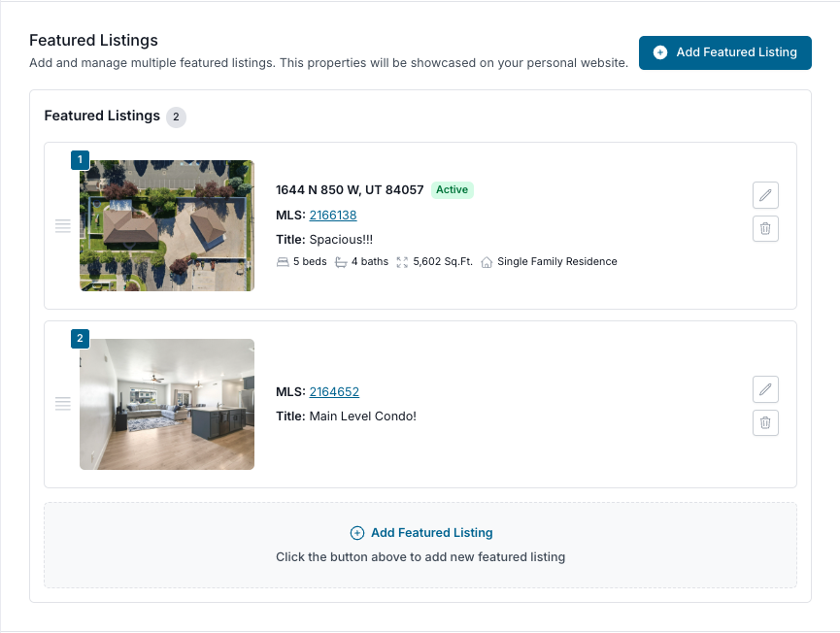This screenshot has width=840, height=633.
Task: Delete the Main Level Condo! listing
Action: 765,423
